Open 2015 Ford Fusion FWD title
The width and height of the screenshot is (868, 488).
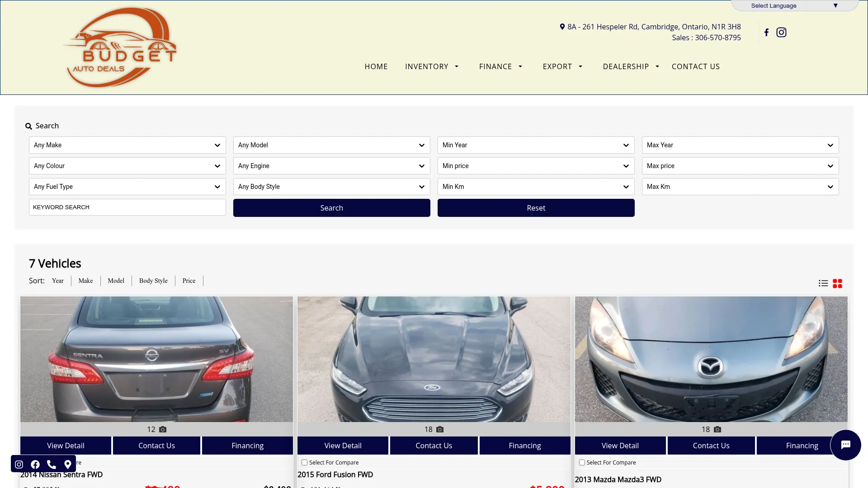click(335, 474)
